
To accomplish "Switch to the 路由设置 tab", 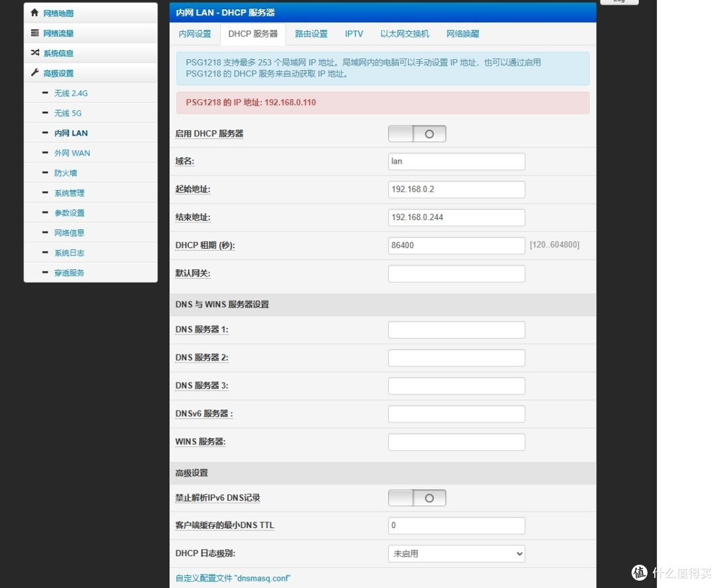I will click(x=311, y=33).
